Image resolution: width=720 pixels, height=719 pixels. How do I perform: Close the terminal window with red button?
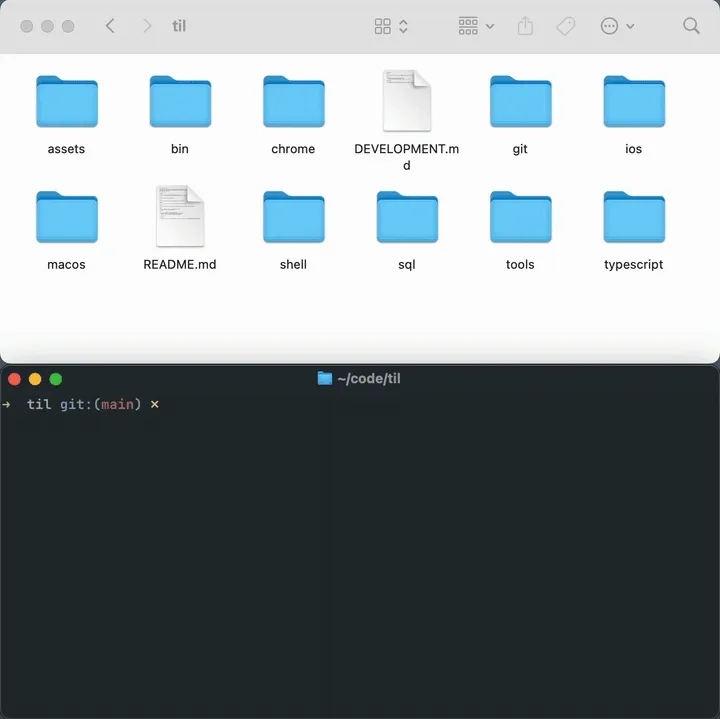[14, 379]
